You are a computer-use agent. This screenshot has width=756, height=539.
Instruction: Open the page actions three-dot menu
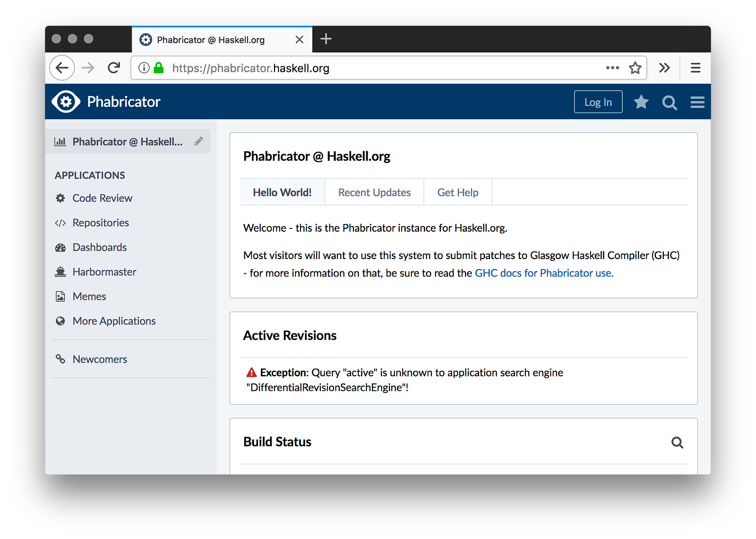coord(612,68)
